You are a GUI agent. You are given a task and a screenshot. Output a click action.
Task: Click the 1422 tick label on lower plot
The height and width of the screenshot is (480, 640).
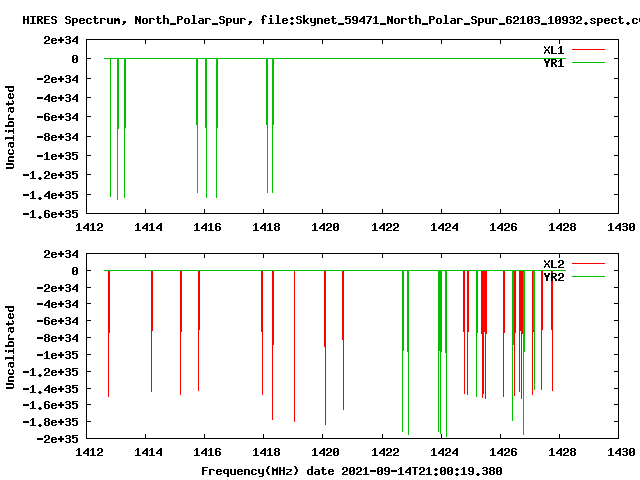[385, 452]
